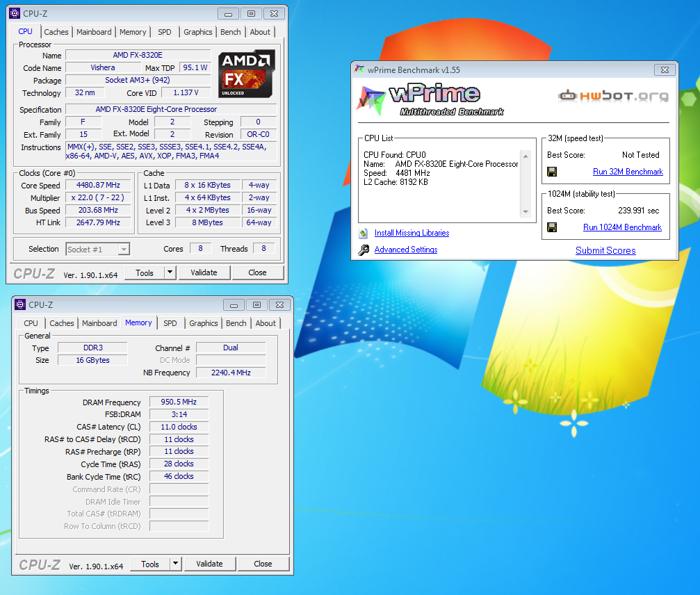Click Close button in Memory CPU-Z window

263,563
